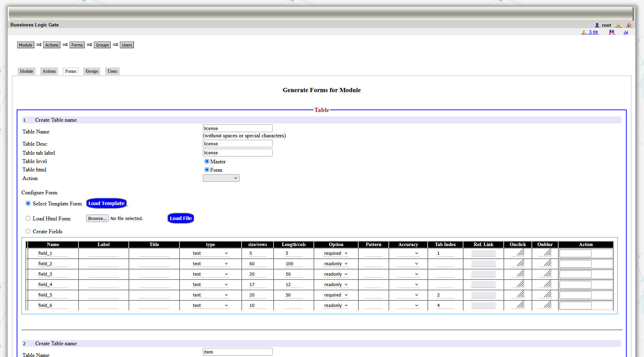Expand the Action dropdown under Table html

pos(221,178)
